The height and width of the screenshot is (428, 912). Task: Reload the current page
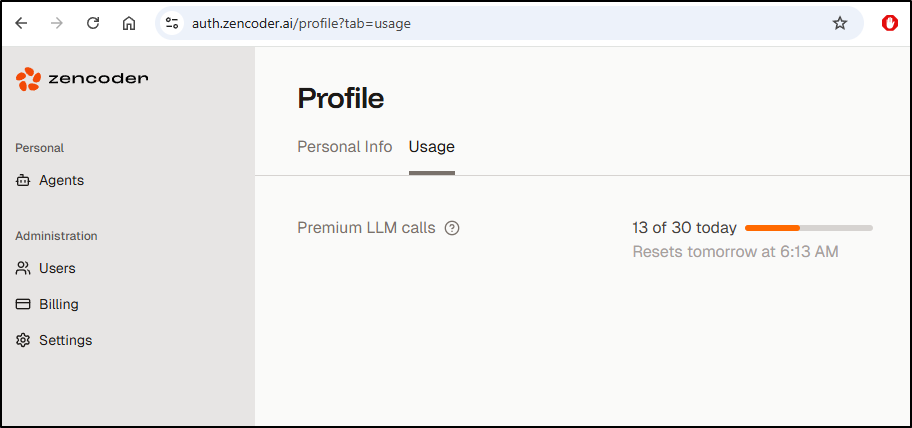click(x=93, y=23)
